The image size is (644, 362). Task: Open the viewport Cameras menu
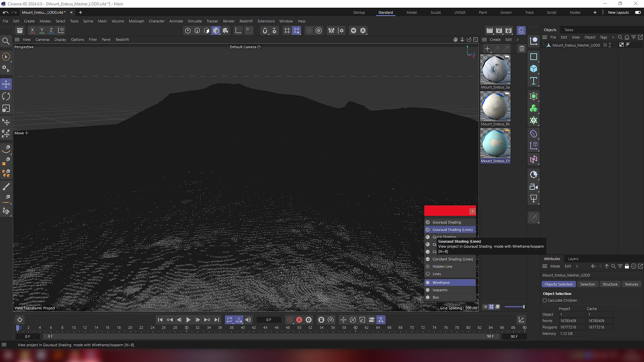click(43, 40)
